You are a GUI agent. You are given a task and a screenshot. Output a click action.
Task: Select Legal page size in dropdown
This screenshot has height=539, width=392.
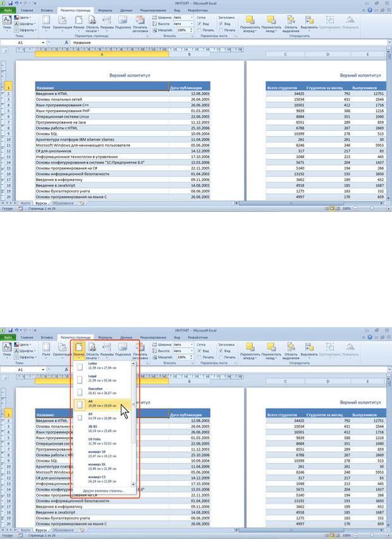[x=102, y=379]
